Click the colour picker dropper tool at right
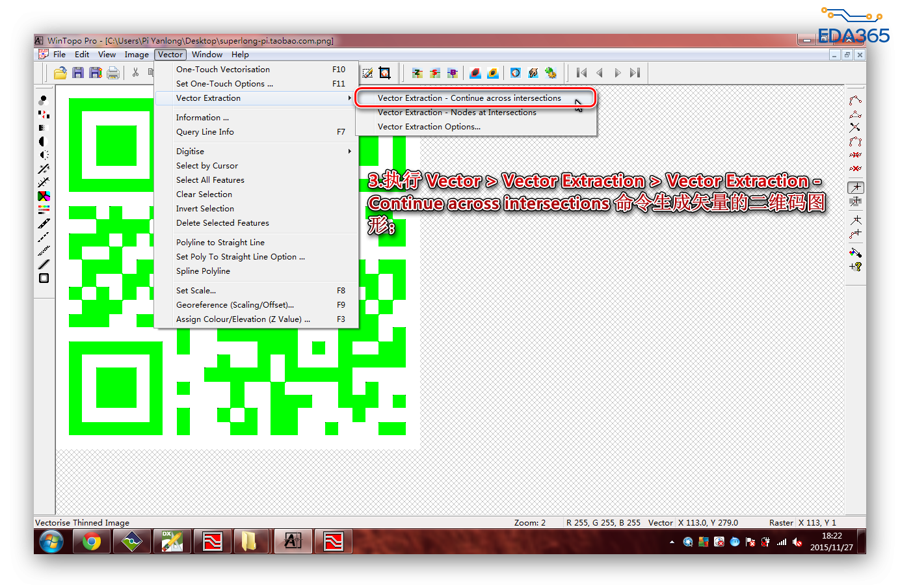 coord(855,252)
